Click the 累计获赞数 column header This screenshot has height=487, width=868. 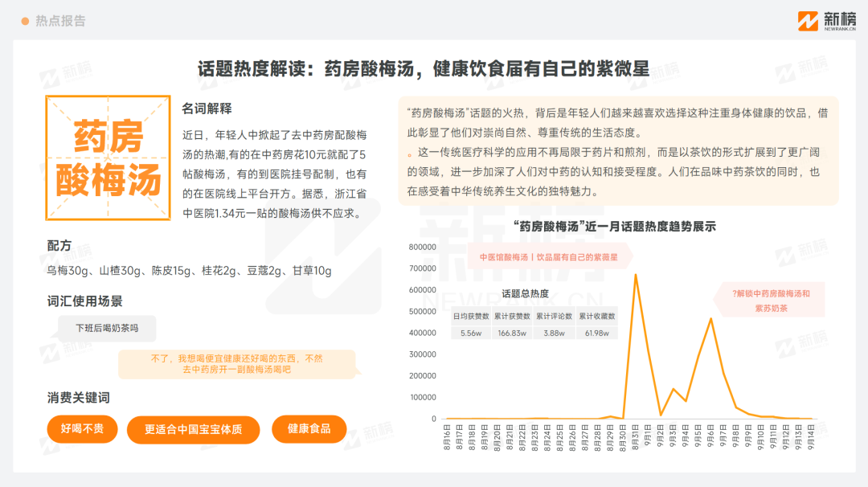pos(512,316)
